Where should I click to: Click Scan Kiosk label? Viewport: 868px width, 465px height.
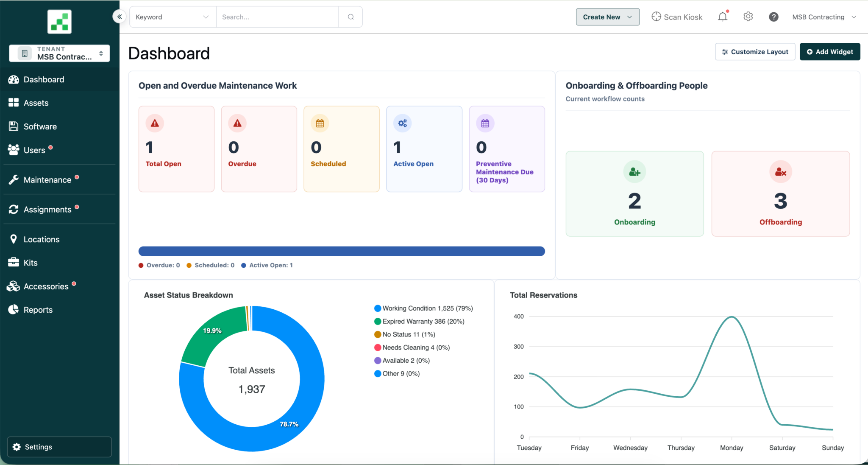tap(683, 17)
